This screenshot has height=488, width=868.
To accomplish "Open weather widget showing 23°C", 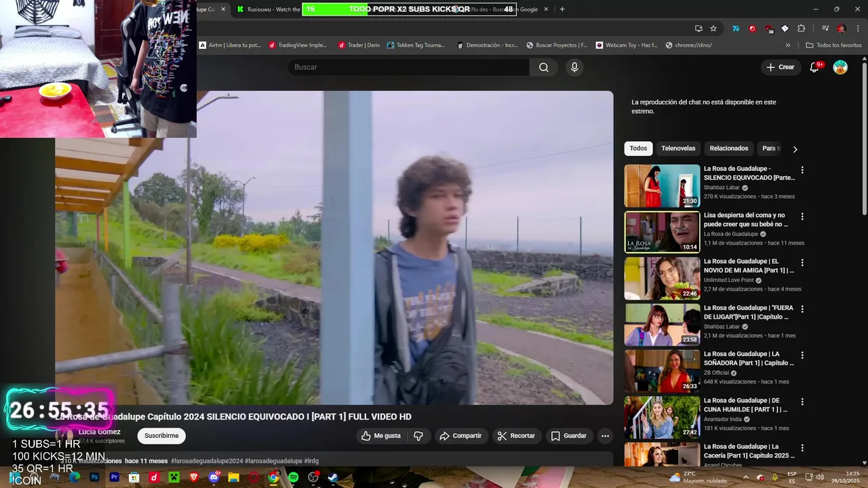I will coord(697,477).
